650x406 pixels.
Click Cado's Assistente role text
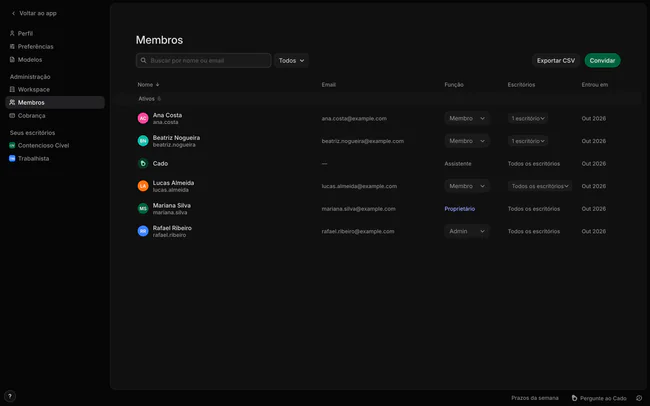pyautogui.click(x=458, y=164)
